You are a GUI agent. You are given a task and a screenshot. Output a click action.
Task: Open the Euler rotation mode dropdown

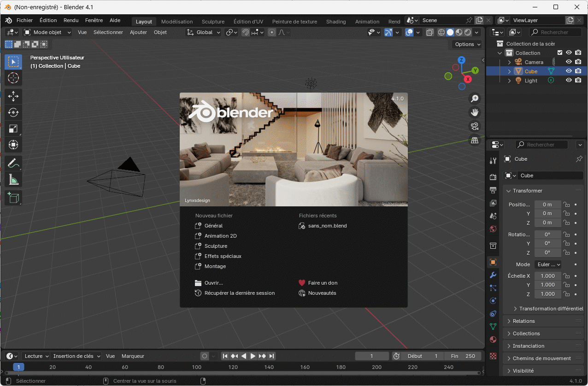pos(548,264)
